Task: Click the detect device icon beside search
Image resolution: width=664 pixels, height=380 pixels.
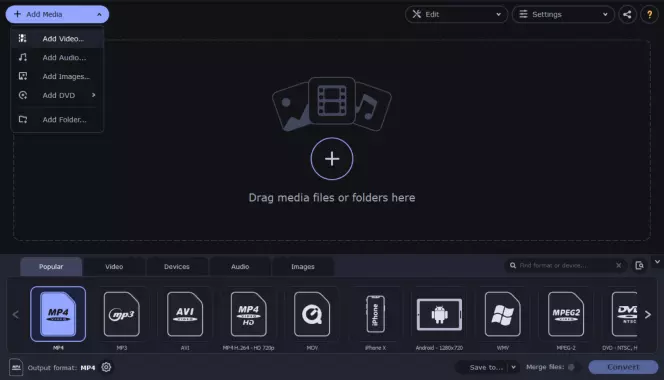Action: tap(639, 266)
